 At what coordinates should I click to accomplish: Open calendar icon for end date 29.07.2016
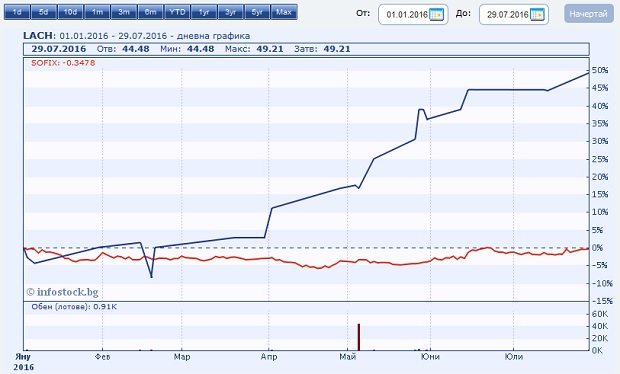(x=537, y=15)
